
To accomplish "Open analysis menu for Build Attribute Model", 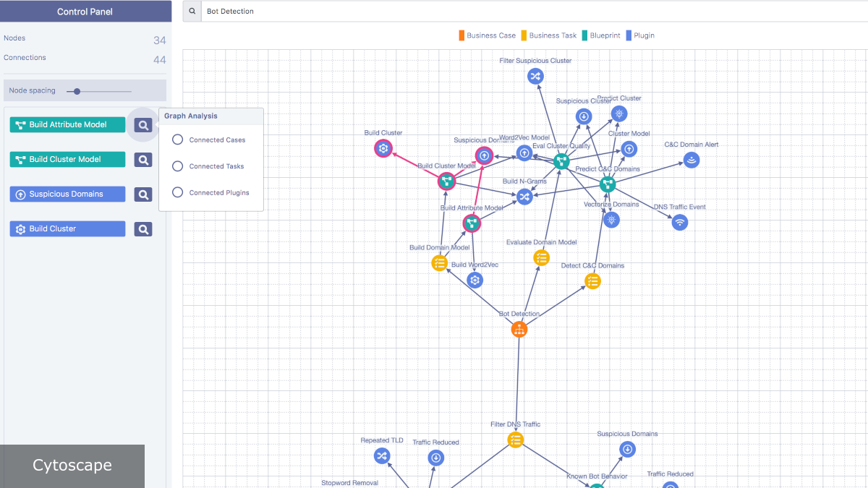I will pos(143,124).
